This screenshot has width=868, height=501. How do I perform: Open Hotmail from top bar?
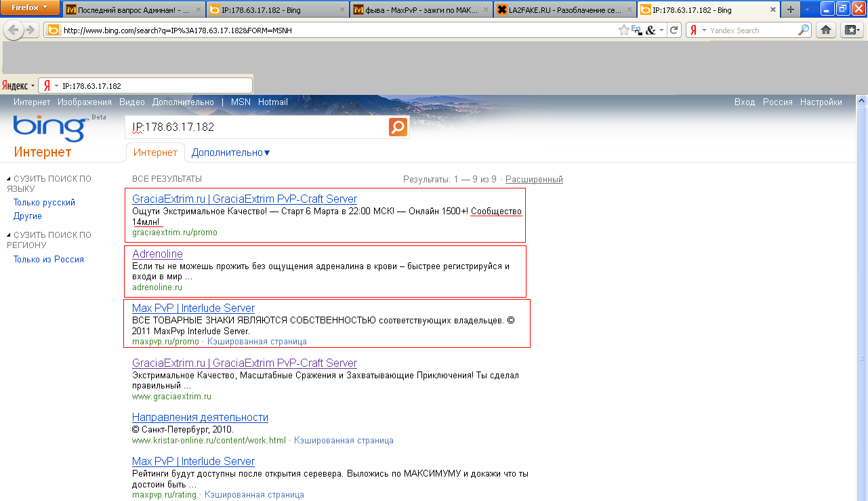(273, 102)
